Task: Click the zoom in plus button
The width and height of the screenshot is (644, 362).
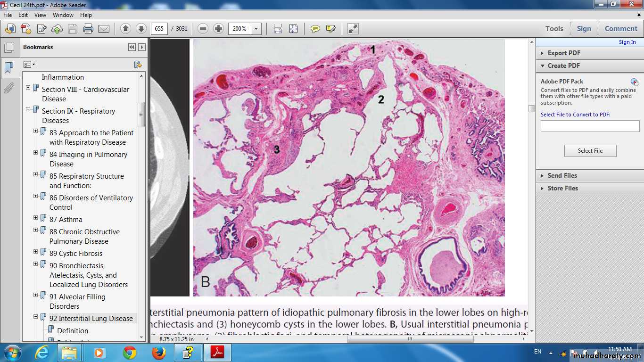Action: click(218, 29)
